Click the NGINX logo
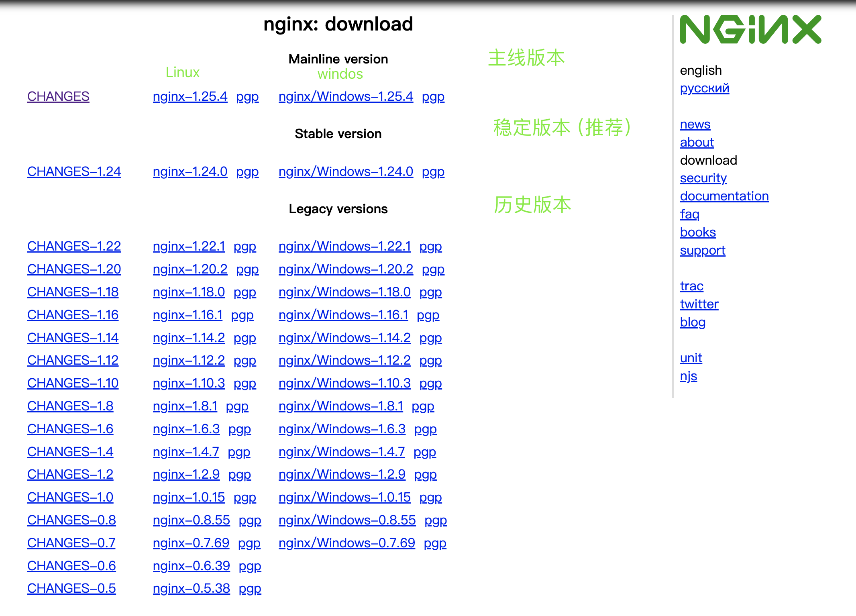Viewport: 856px width, 616px height. point(750,29)
